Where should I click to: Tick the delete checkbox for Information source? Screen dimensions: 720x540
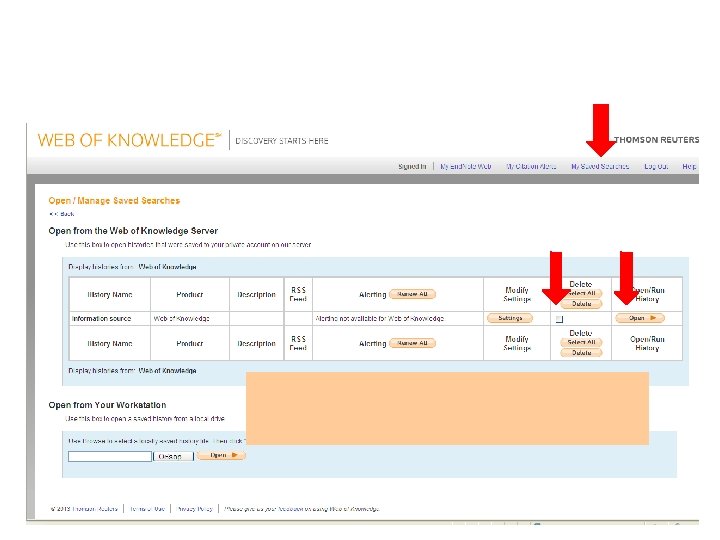click(x=559, y=319)
